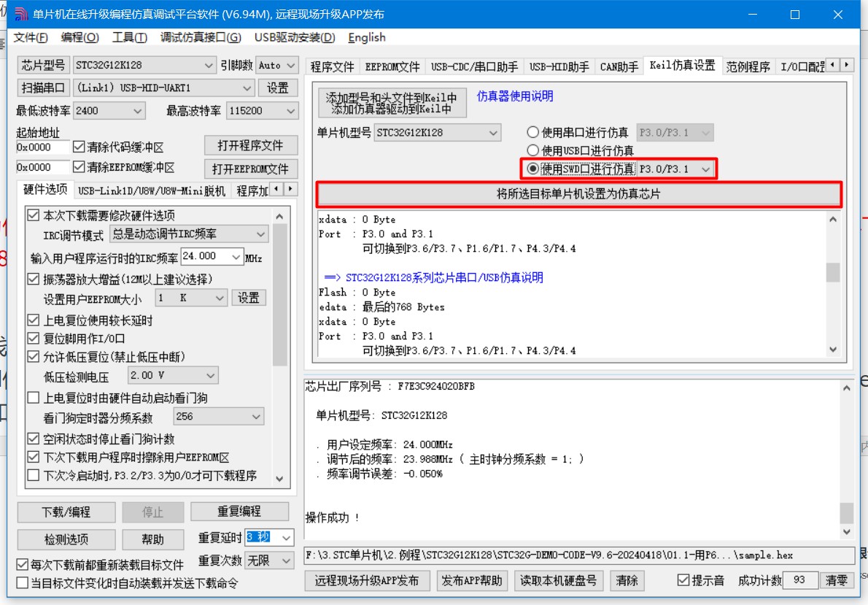
Task: Click the left tab-scroll arrow beside I/O口配置
Action: 833,65
